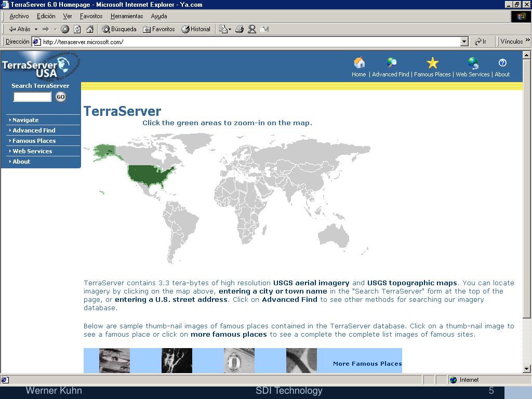The height and width of the screenshot is (399, 532).
Task: Click the About question mark icon
Action: tap(502, 63)
